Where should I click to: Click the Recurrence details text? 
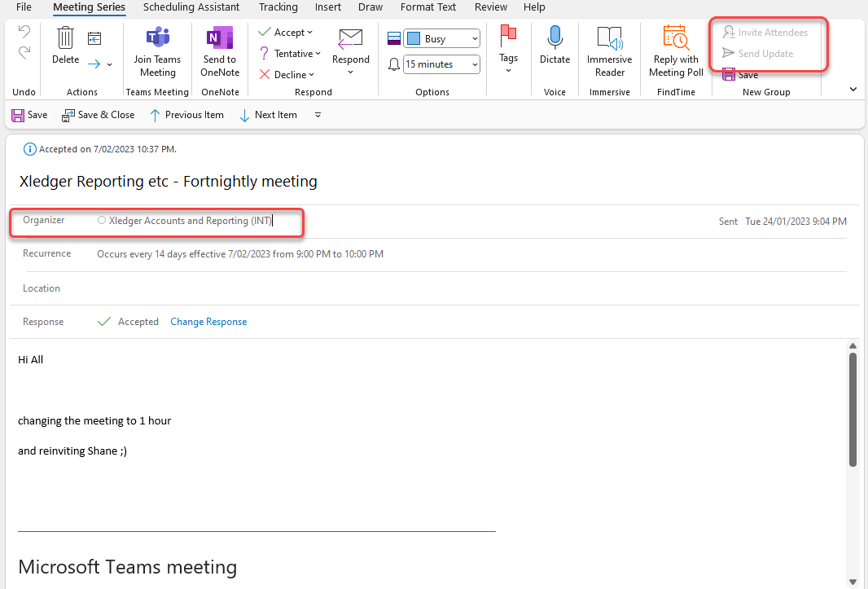coord(240,254)
